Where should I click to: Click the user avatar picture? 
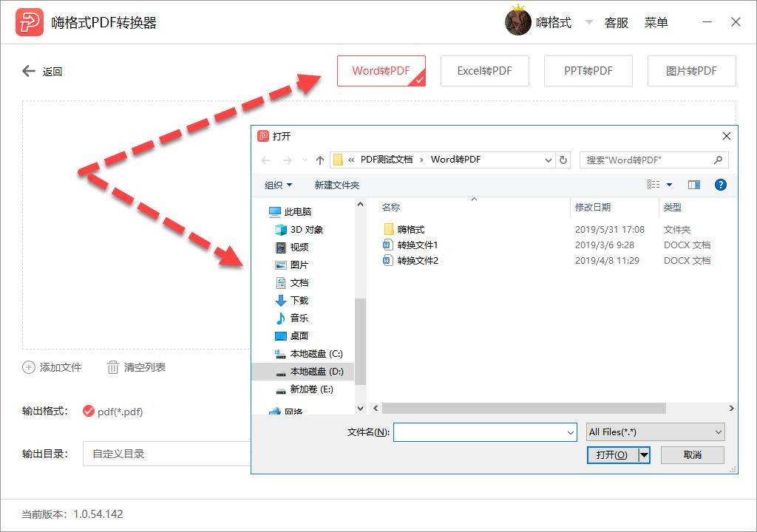coord(518,21)
